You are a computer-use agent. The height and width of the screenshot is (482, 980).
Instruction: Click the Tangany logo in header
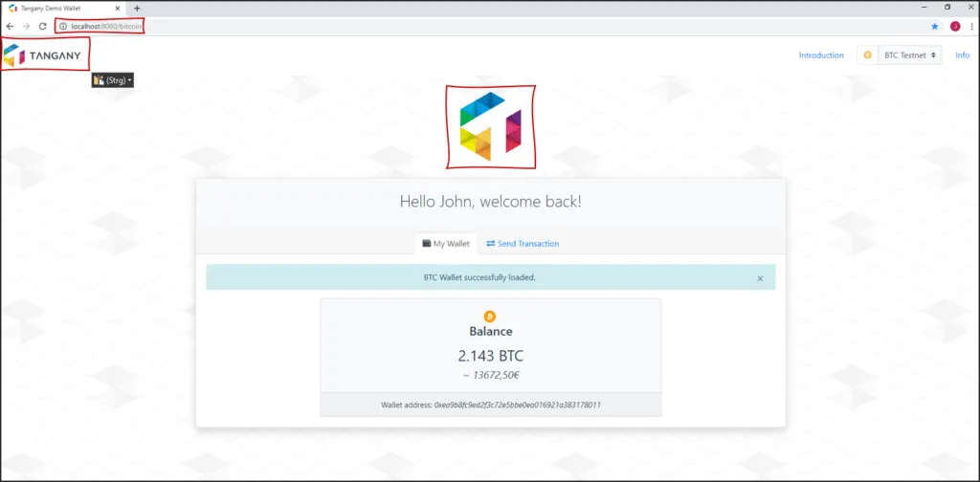(42, 55)
